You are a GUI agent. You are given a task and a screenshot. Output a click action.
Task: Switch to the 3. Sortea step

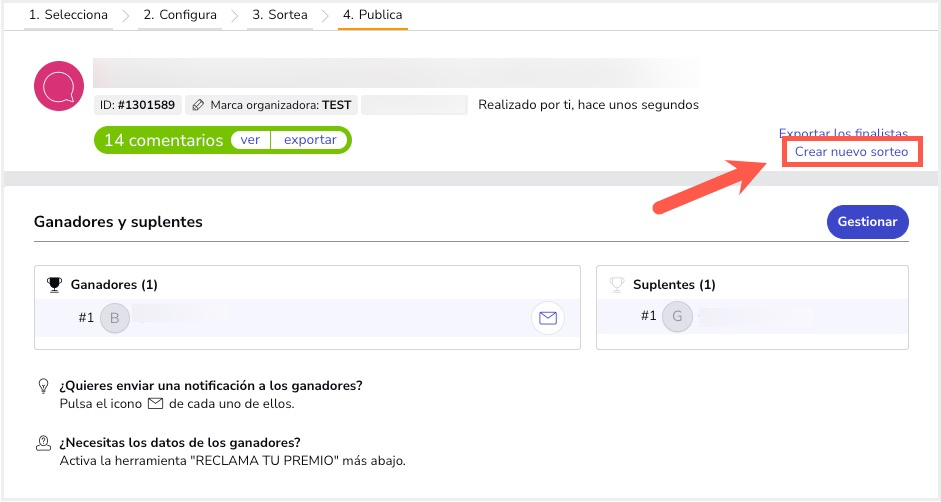coord(280,15)
